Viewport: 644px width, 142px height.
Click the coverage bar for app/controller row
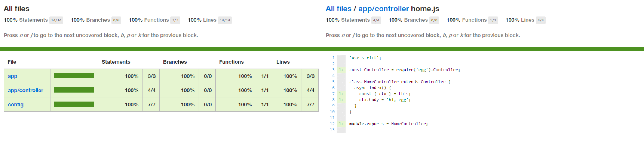pos(74,90)
